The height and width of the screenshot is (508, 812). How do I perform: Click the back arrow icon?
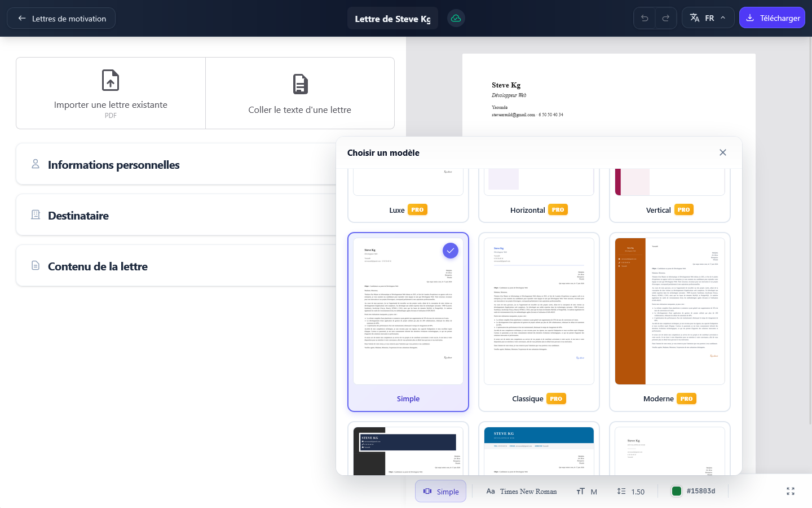coord(22,18)
